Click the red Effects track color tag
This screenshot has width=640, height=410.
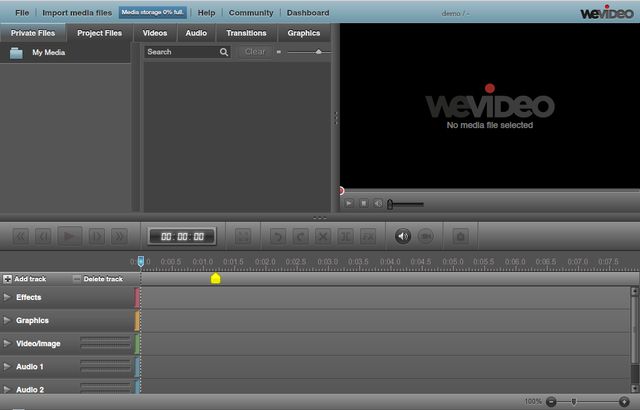pyautogui.click(x=137, y=297)
